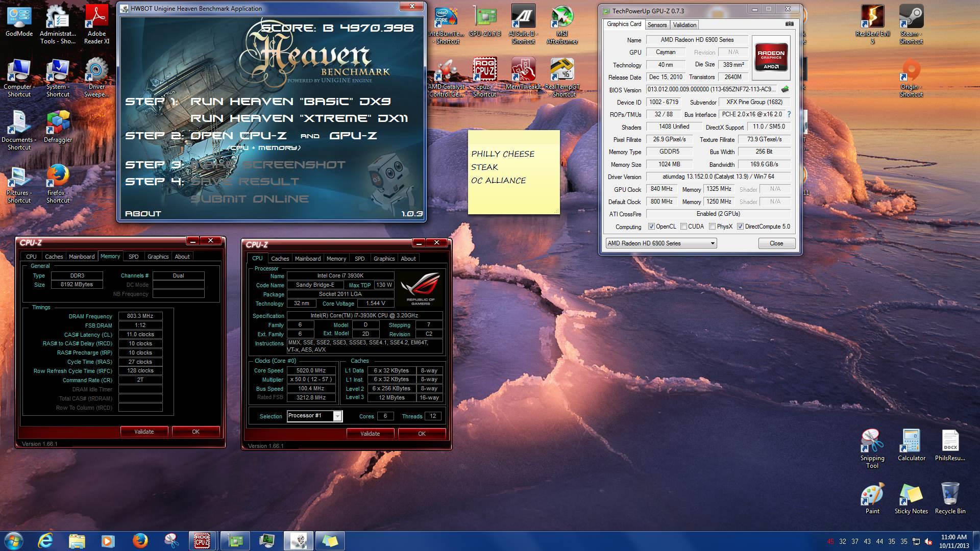Open Internet Explorer on taskbar

tap(46, 541)
